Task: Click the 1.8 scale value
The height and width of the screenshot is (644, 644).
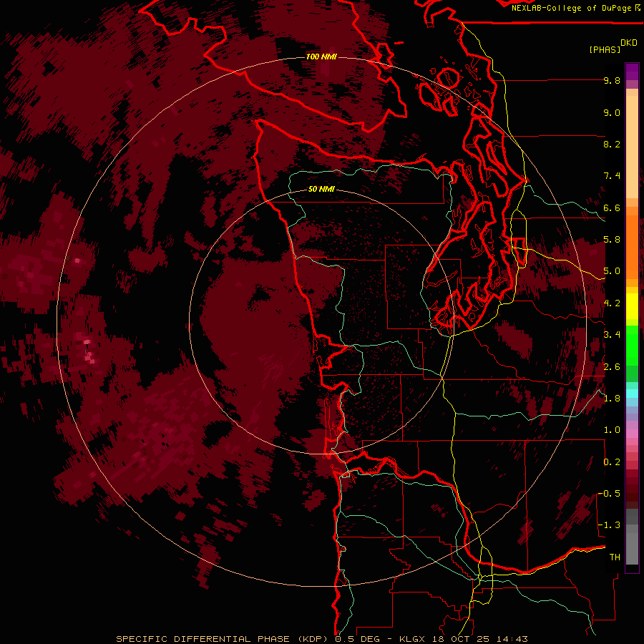Action: 612,399
